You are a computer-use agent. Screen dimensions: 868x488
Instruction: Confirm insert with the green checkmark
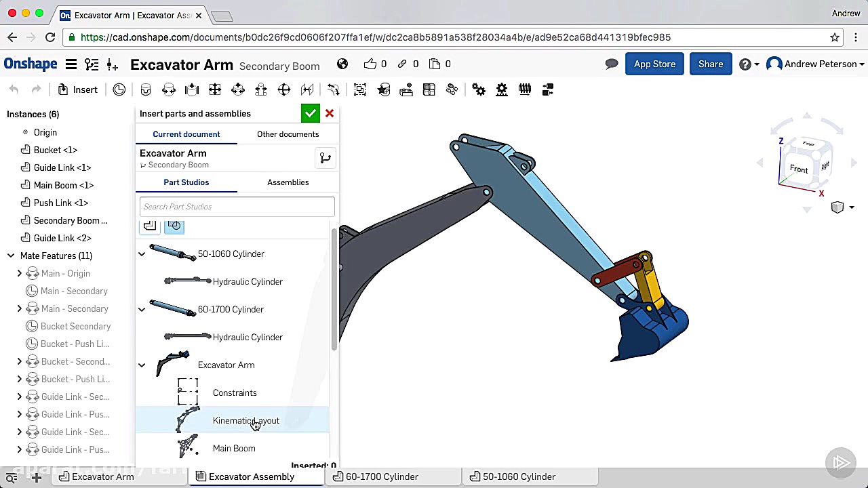(x=310, y=113)
